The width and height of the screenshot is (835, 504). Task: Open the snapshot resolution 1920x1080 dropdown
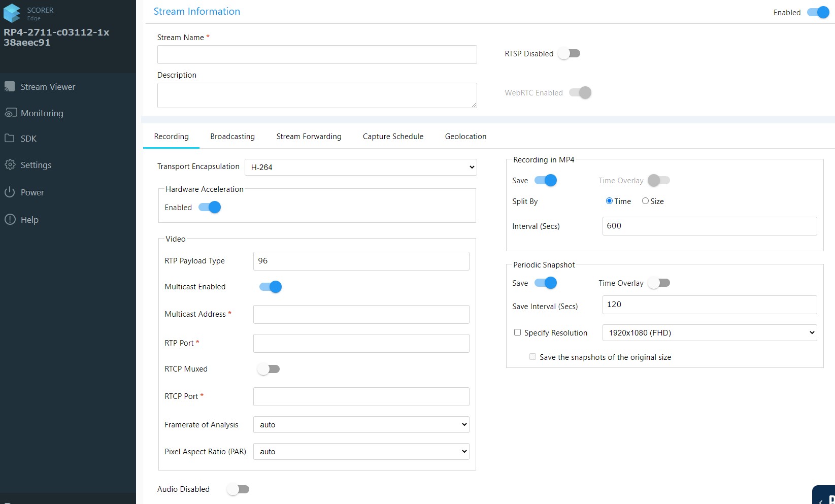709,333
